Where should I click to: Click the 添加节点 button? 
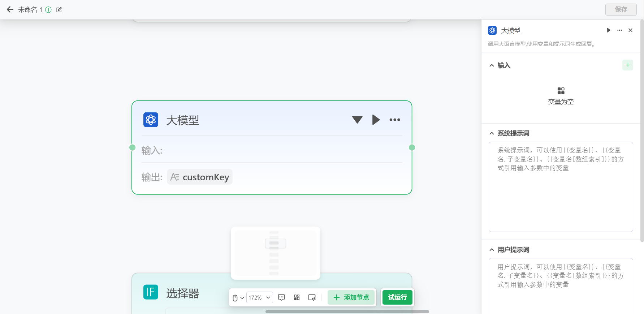tap(351, 297)
